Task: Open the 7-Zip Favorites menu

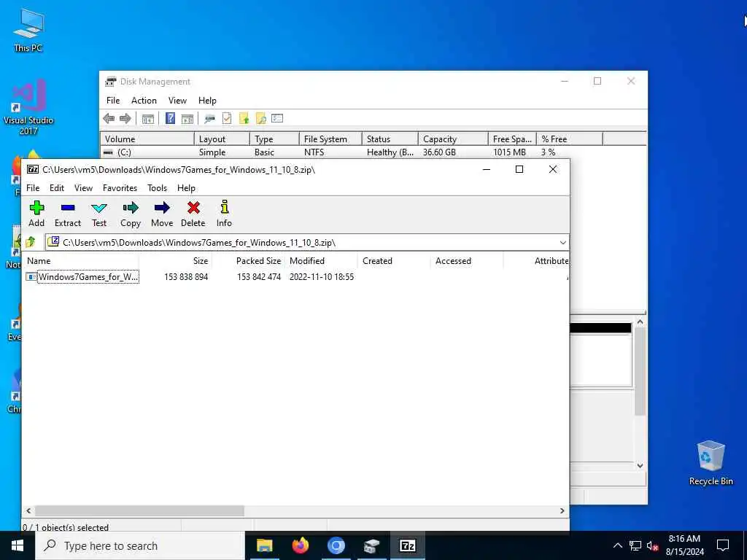Action: [120, 188]
